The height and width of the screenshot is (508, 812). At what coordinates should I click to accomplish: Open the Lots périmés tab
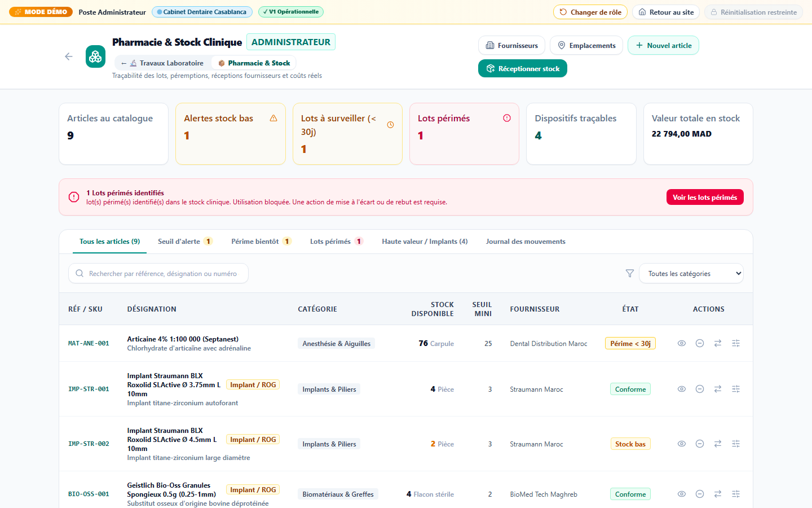pos(337,242)
